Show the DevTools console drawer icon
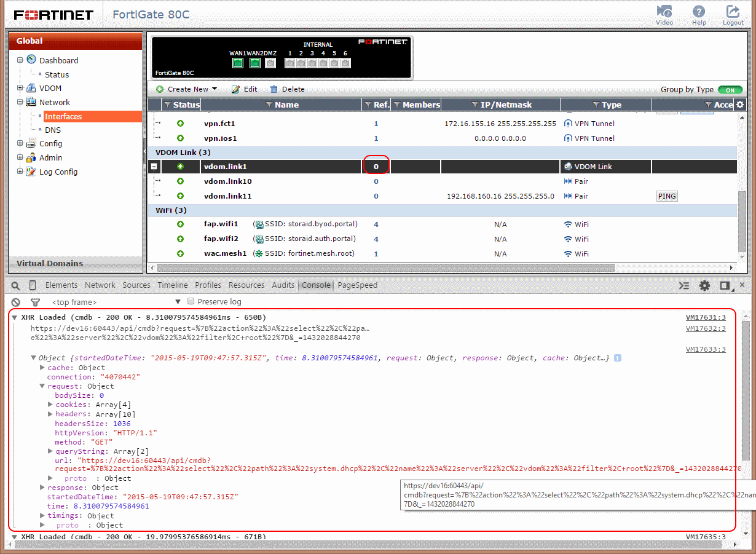The image size is (756, 554). click(684, 285)
